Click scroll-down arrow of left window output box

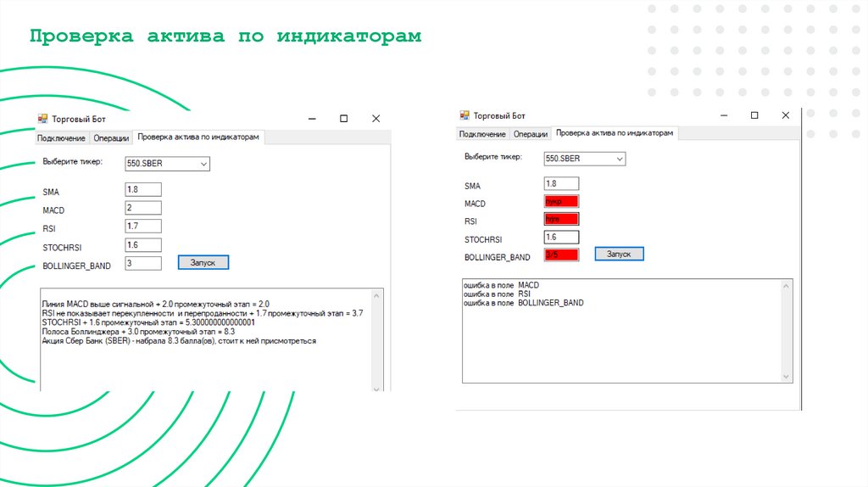click(376, 389)
